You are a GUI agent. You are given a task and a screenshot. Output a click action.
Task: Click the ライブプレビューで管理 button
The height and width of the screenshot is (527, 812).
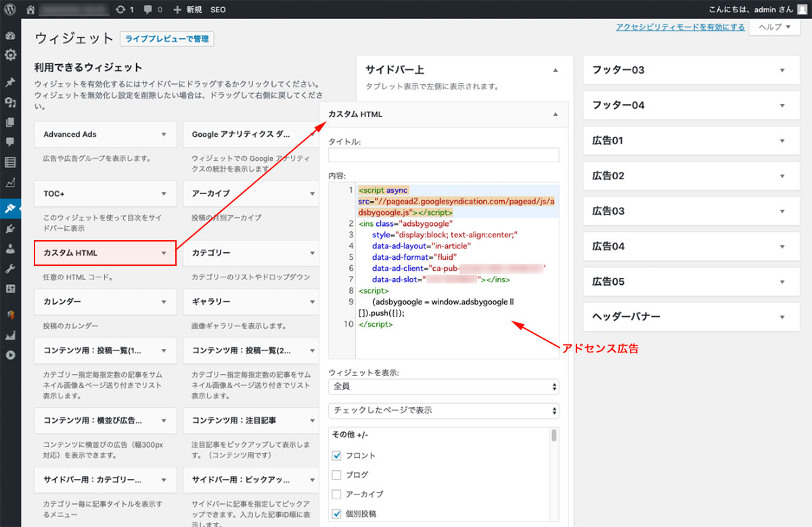[x=167, y=39]
